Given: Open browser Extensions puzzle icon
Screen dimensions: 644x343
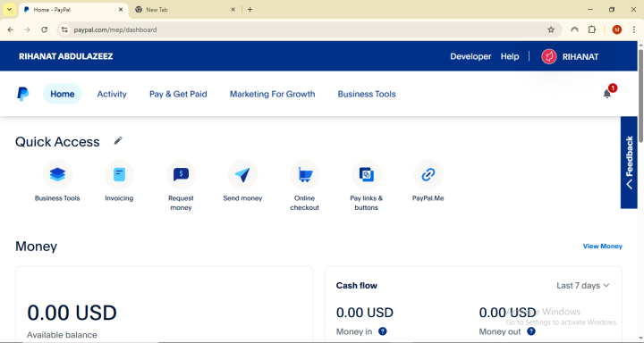Looking at the screenshot, I should [592, 29].
